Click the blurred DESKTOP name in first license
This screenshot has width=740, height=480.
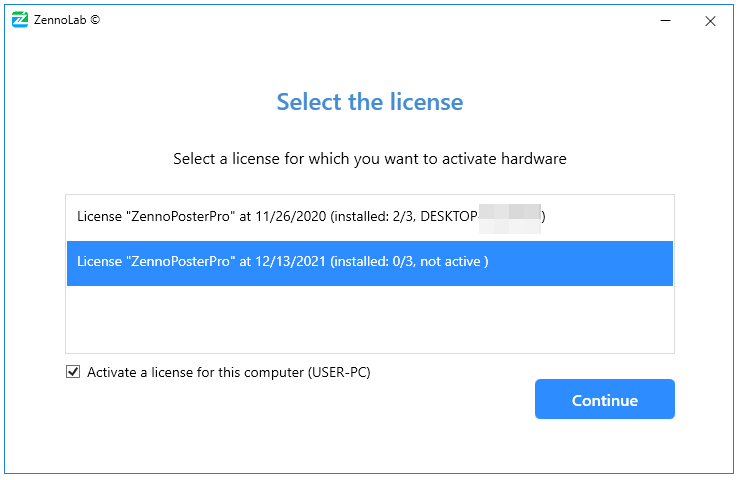point(510,215)
